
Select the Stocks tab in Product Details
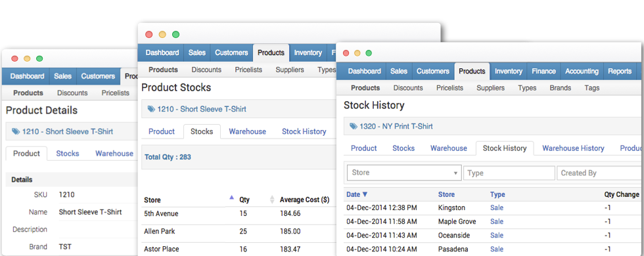[67, 154]
